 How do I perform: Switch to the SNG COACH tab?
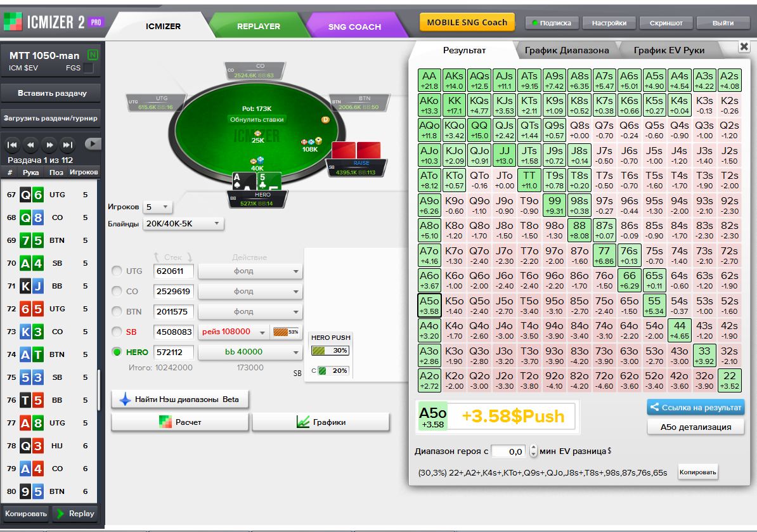tap(354, 27)
